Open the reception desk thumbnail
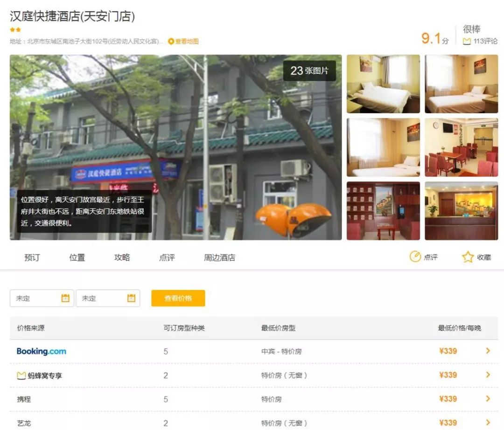This screenshot has height=430, width=504. point(461,211)
